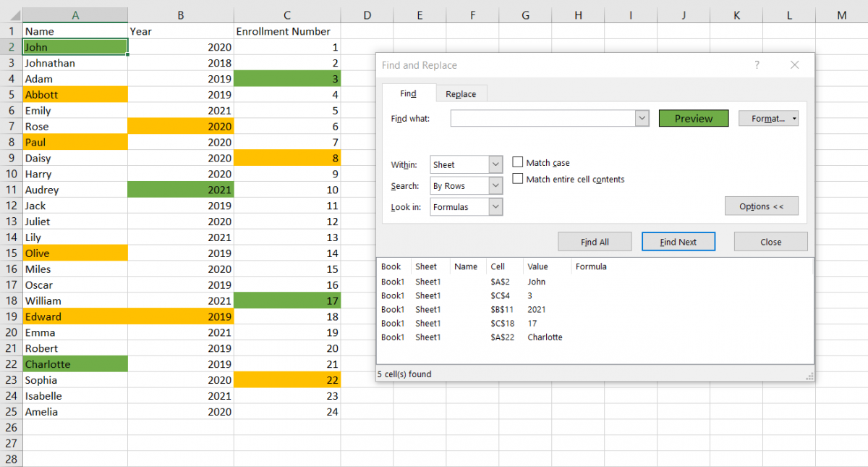This screenshot has width=868, height=467.
Task: Click the select-all corner of the spreadsheet
Action: (x=11, y=15)
